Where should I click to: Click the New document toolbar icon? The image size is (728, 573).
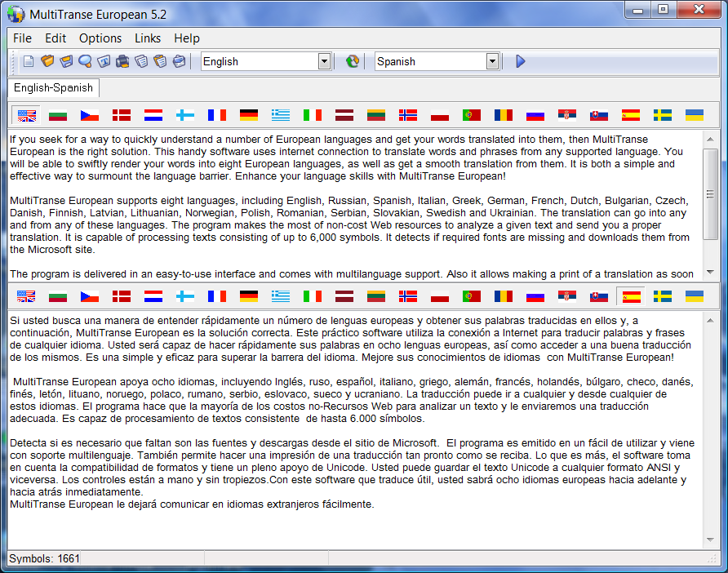(x=29, y=61)
